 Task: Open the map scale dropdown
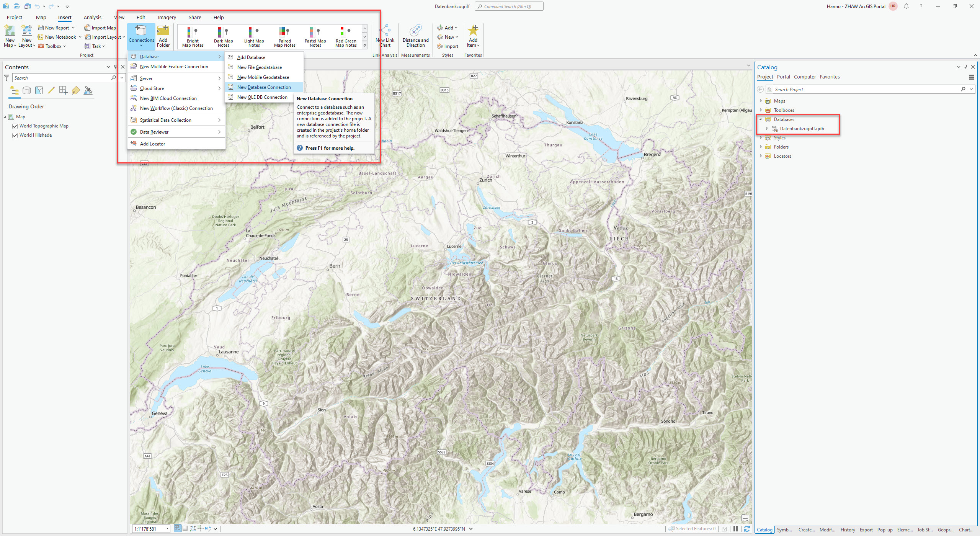[x=167, y=529]
